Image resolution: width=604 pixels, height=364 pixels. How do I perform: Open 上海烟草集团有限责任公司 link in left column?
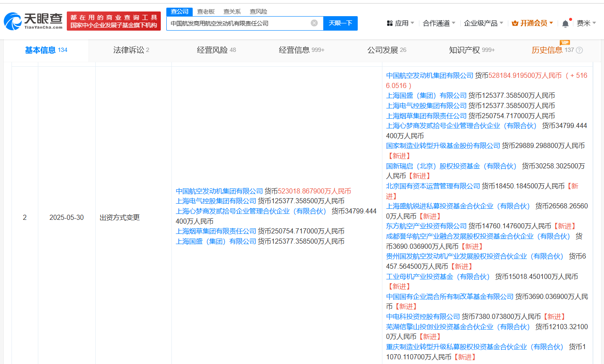[x=216, y=231]
